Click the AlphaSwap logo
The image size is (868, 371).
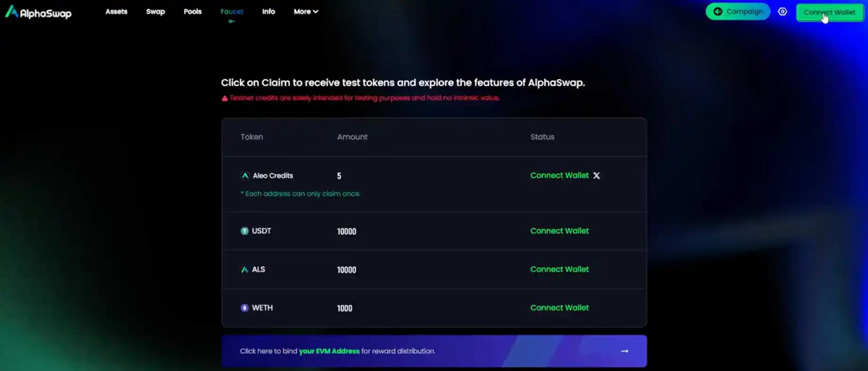tap(38, 12)
